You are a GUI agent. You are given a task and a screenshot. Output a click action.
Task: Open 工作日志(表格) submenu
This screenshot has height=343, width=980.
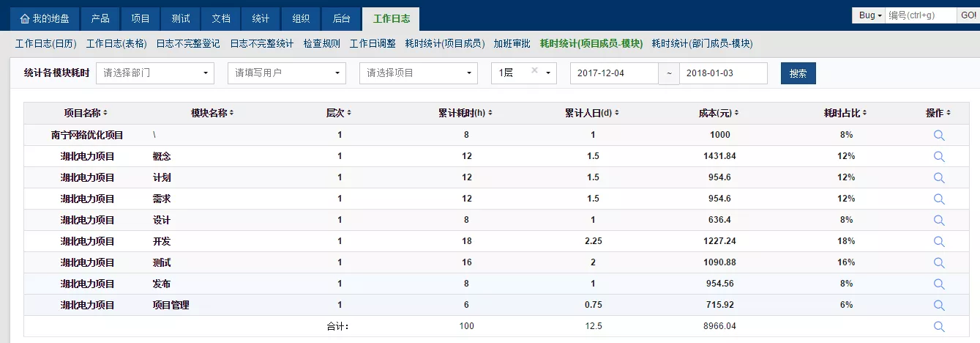[x=116, y=44]
